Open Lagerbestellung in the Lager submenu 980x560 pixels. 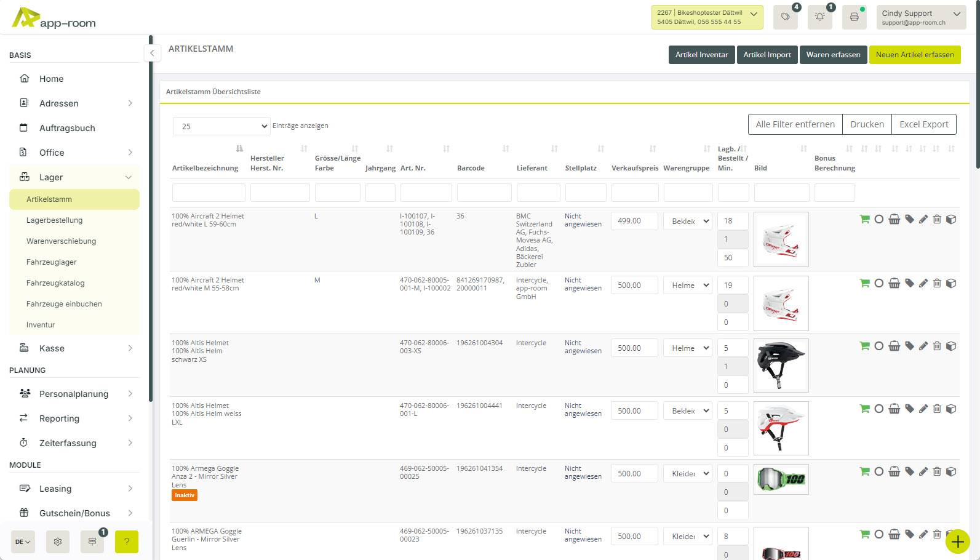[54, 220]
